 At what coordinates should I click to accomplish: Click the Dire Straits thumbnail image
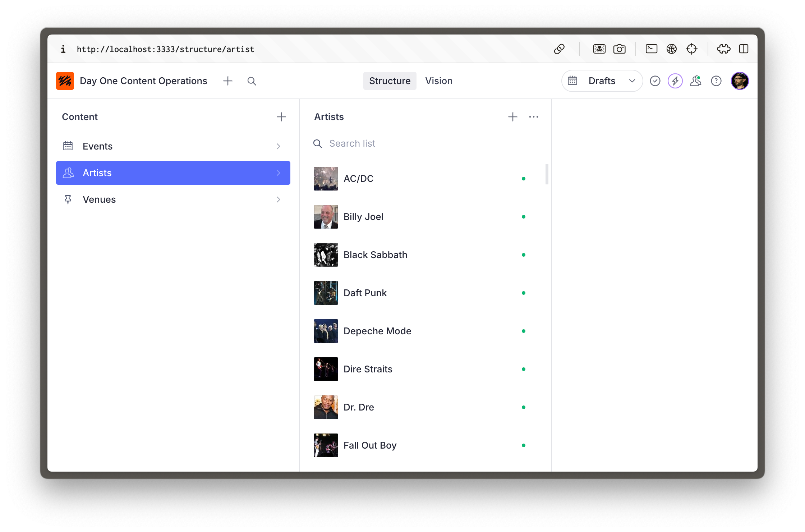[x=326, y=369]
